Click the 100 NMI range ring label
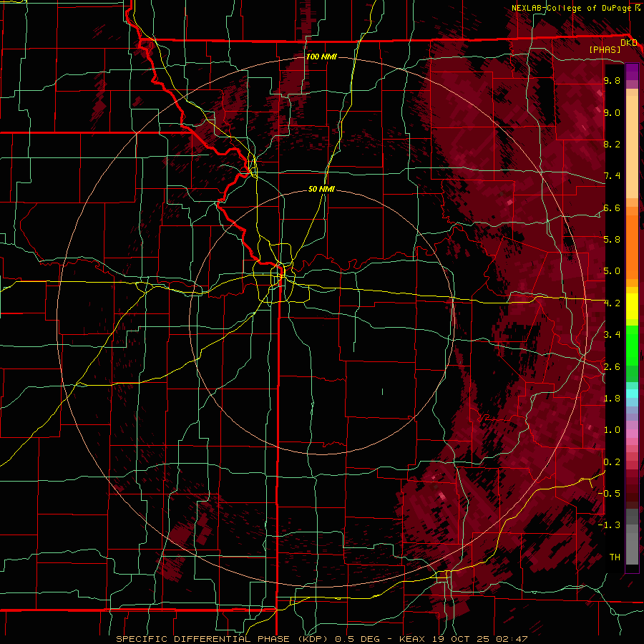The image size is (644, 644). (x=321, y=57)
